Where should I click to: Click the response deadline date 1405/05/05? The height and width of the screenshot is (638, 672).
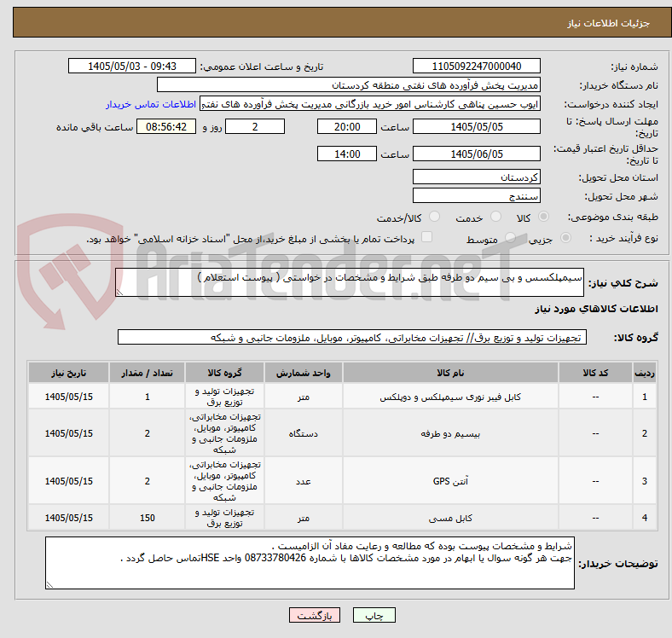(476, 127)
